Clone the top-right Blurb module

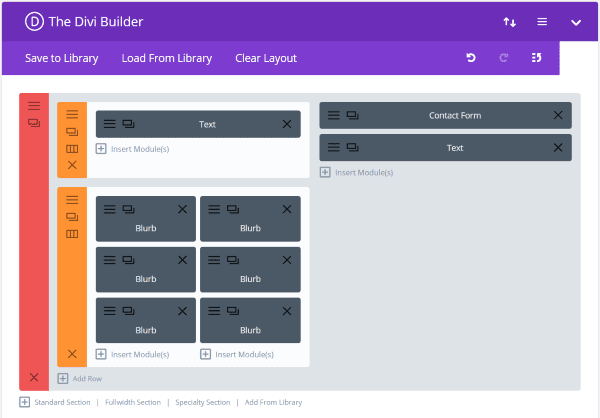click(233, 209)
